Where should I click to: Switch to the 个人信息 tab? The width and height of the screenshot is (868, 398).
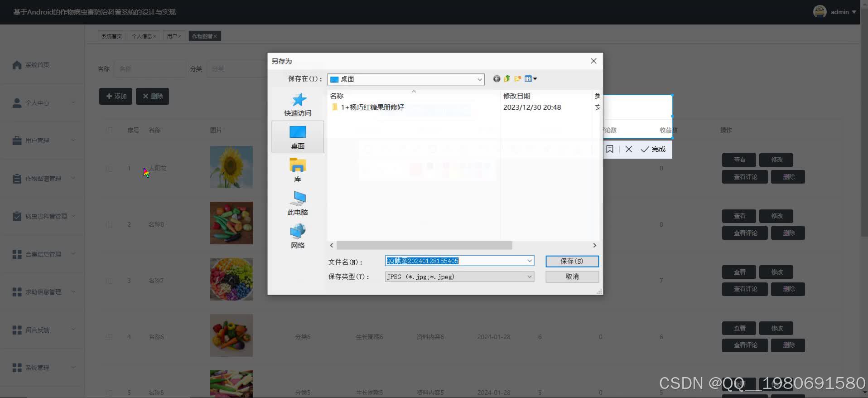tap(142, 36)
